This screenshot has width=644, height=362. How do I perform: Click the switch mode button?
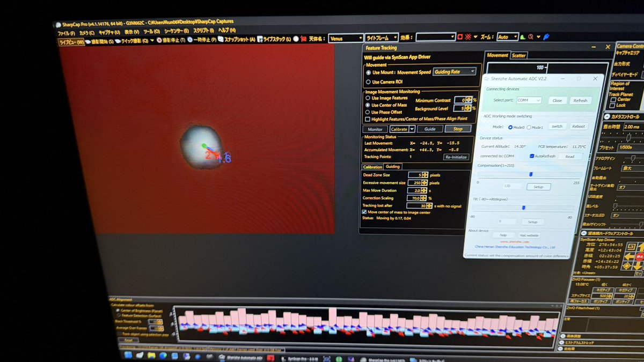[x=557, y=127]
